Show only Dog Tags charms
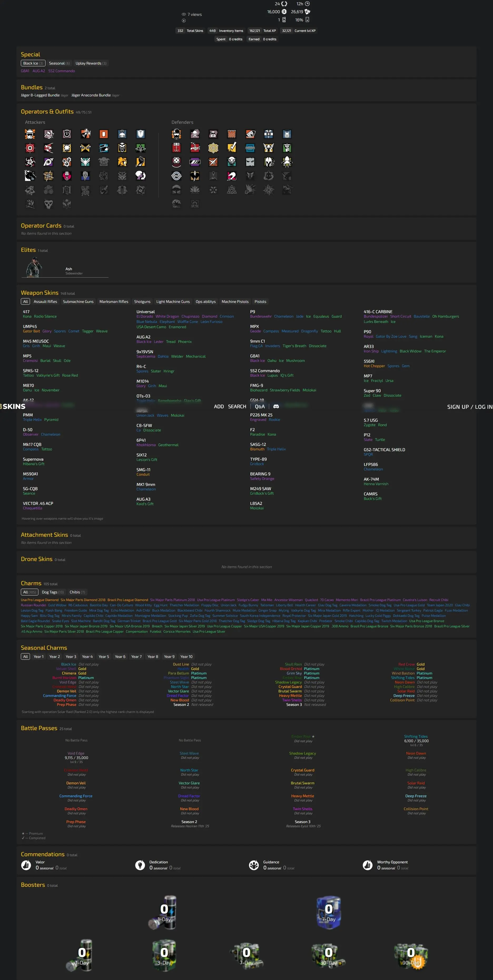 tap(52, 592)
